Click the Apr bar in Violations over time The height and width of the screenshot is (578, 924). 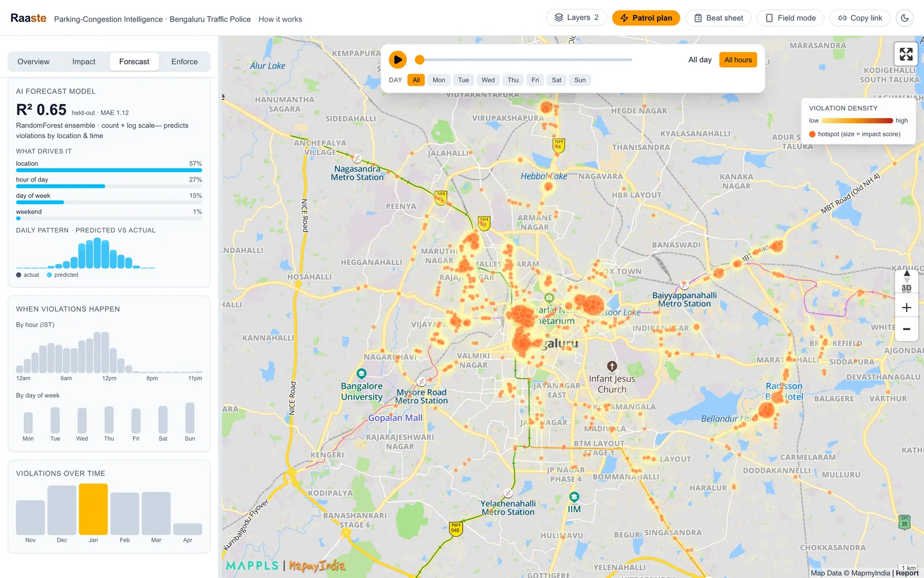coord(188,529)
